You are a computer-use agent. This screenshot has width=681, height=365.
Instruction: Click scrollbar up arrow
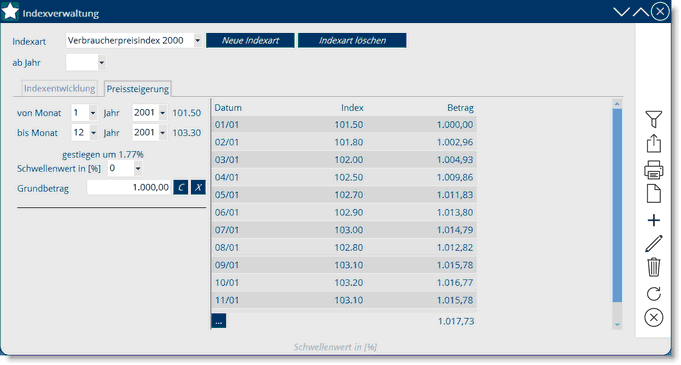tap(617, 104)
